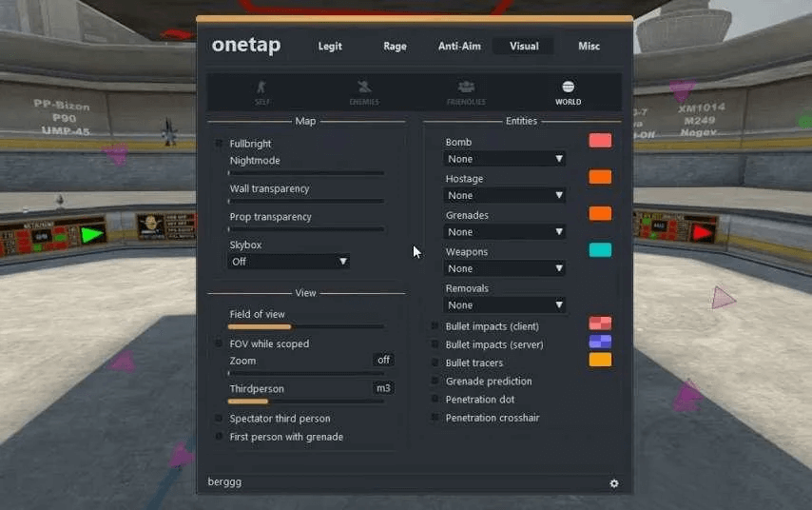812x510 pixels.
Task: Open the Enemies sub-tab icon
Action: pos(363,88)
